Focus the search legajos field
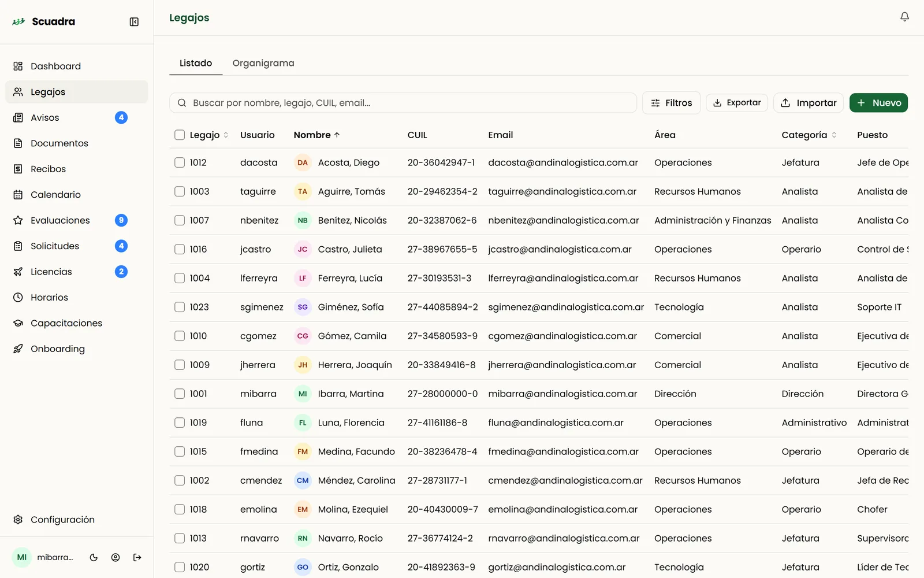This screenshot has height=578, width=924. point(403,103)
